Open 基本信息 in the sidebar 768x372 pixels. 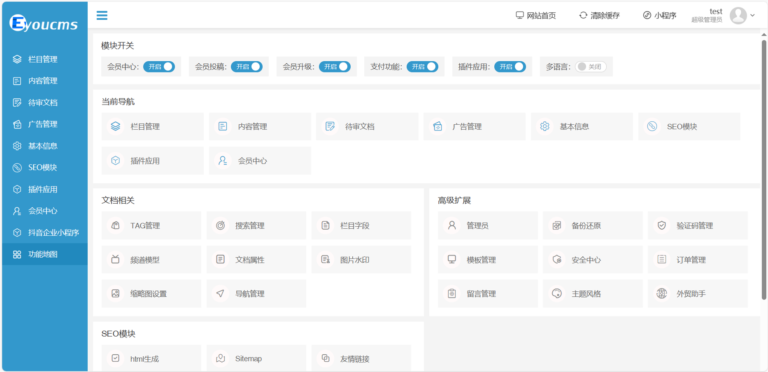coord(45,146)
